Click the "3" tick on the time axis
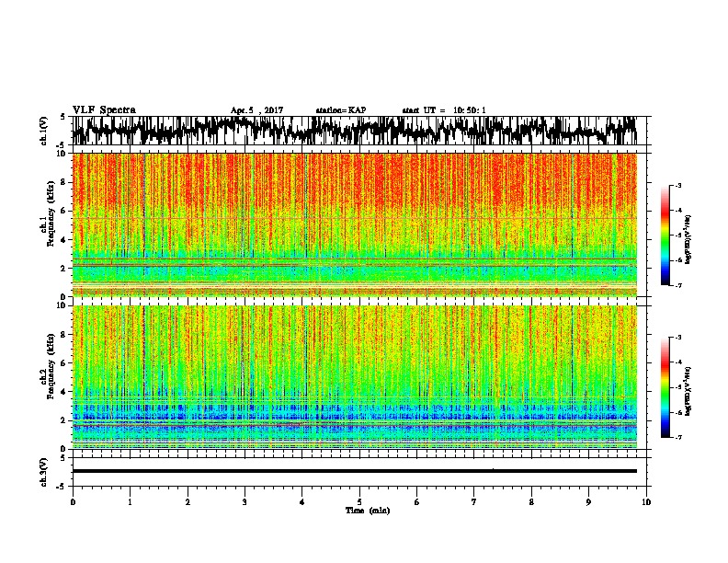The height and width of the screenshot is (563, 728). (x=245, y=502)
